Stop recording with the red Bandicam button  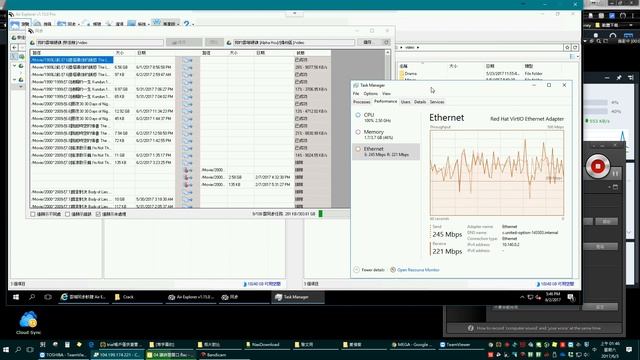[598, 166]
